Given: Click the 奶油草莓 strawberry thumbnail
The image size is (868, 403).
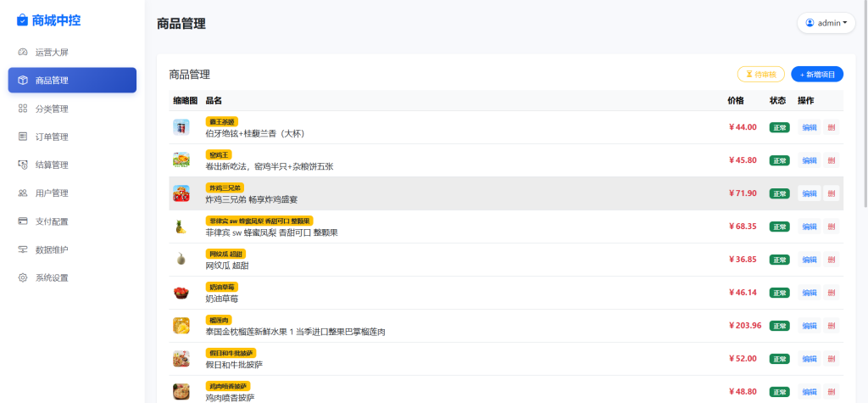Looking at the screenshot, I should click(x=181, y=293).
